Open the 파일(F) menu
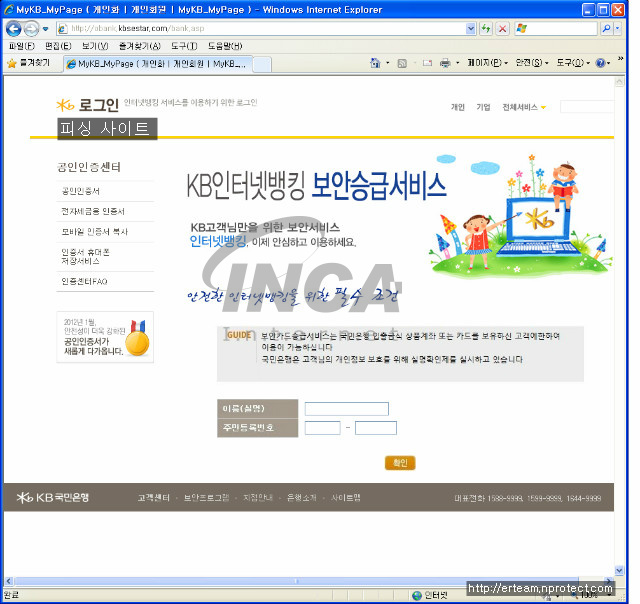 coord(21,46)
